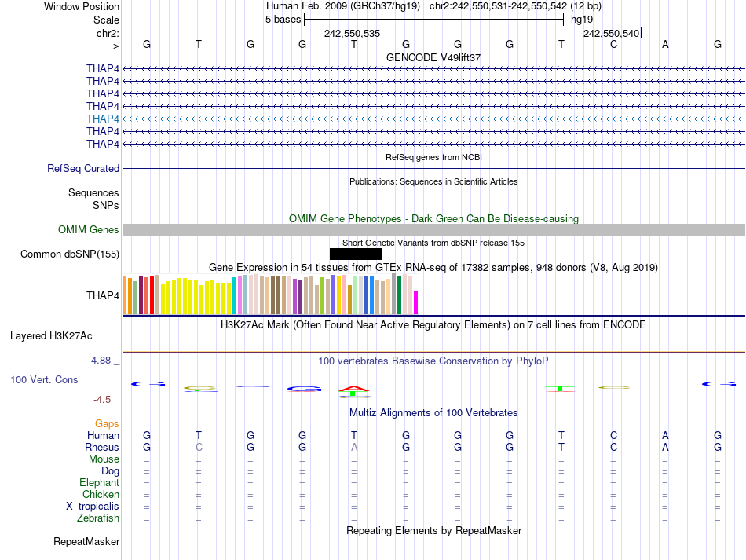Select the Human species row label
The height and width of the screenshot is (560, 746).
[103, 435]
